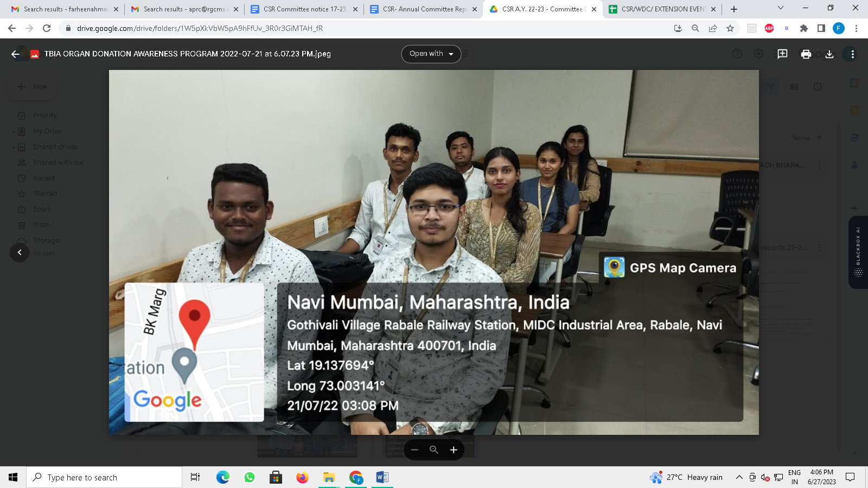Open the BLACKBOX AI side panel
Screen dimensions: 868x488
pos(858,252)
